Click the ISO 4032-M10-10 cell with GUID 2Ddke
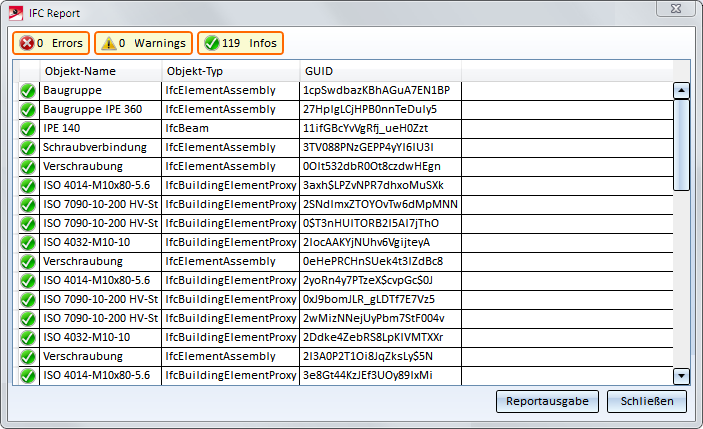Viewport: 703px width, 429px height. [100, 337]
